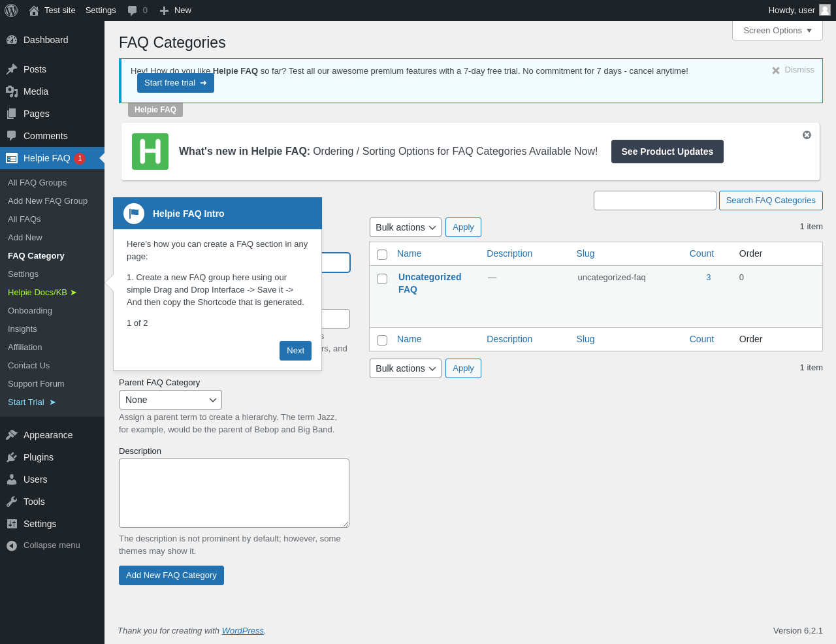Click the Helpie FAQ menu icon
This screenshot has width=836, height=644.
click(12, 158)
